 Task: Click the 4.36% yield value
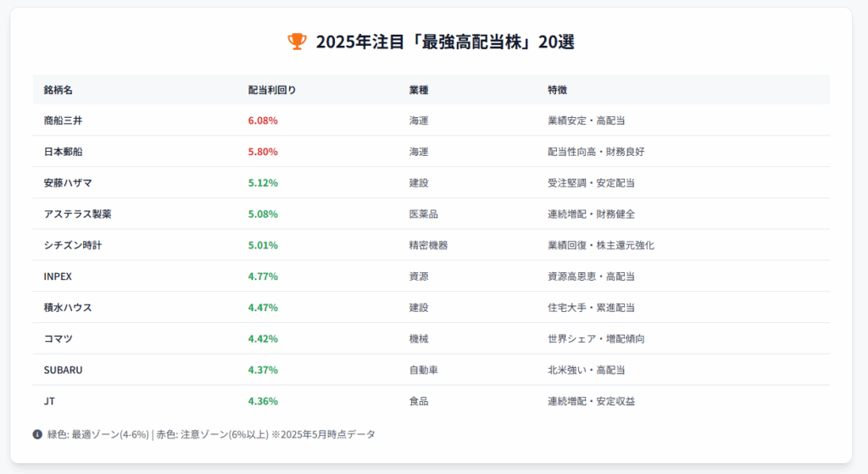click(x=263, y=401)
